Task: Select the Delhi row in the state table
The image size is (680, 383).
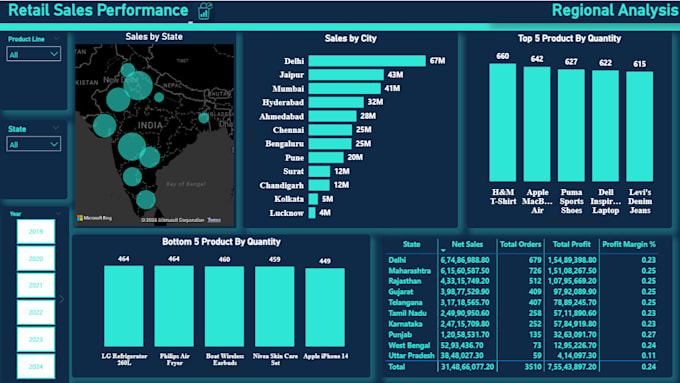Action: pyautogui.click(x=522, y=260)
